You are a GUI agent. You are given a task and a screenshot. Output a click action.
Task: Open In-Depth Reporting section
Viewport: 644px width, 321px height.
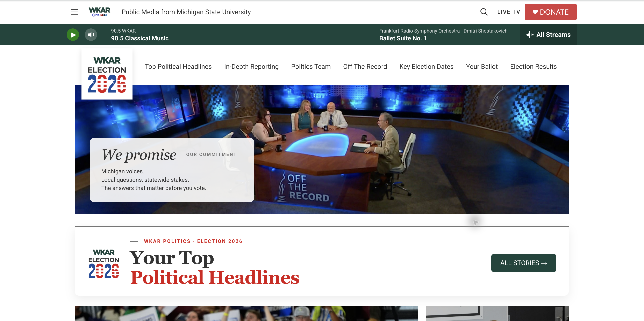pos(251,67)
